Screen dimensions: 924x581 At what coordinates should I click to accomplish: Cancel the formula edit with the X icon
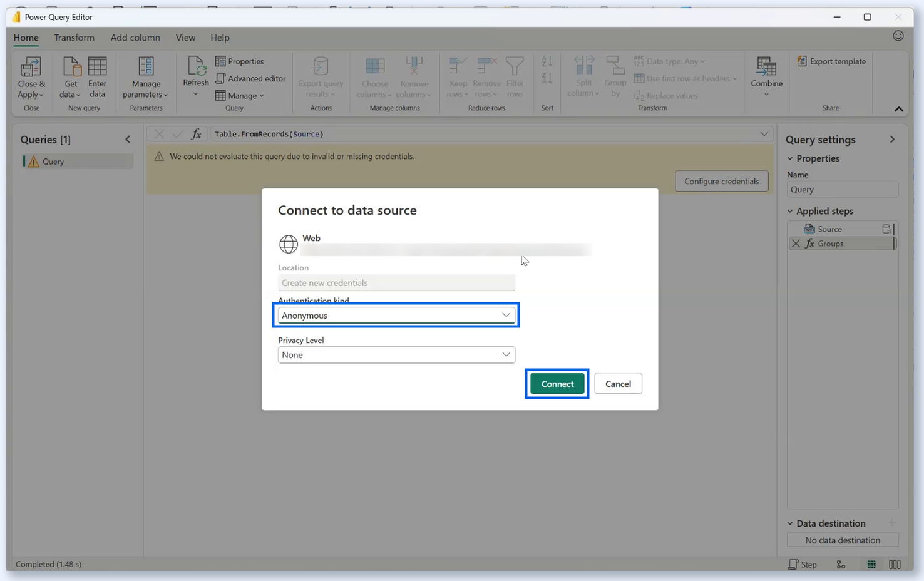[160, 134]
